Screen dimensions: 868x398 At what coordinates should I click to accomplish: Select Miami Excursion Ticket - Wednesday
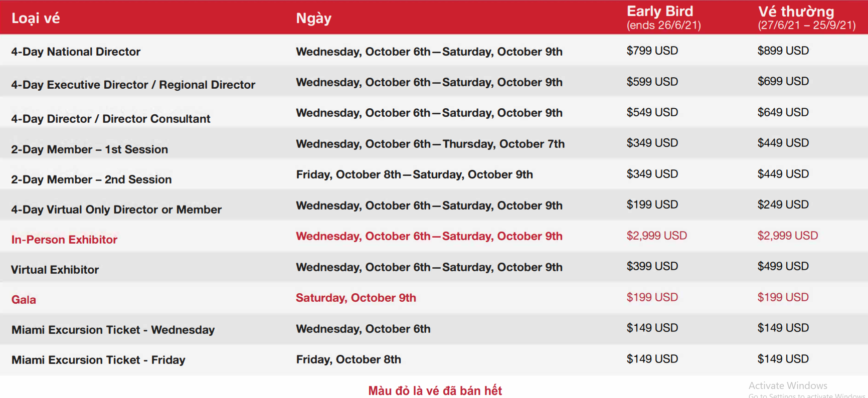click(x=113, y=330)
